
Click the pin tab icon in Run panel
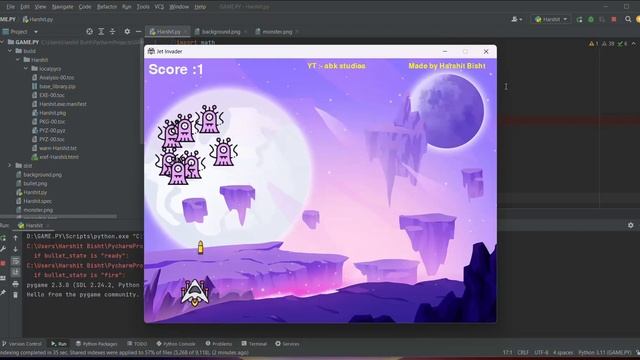[x=3, y=292]
